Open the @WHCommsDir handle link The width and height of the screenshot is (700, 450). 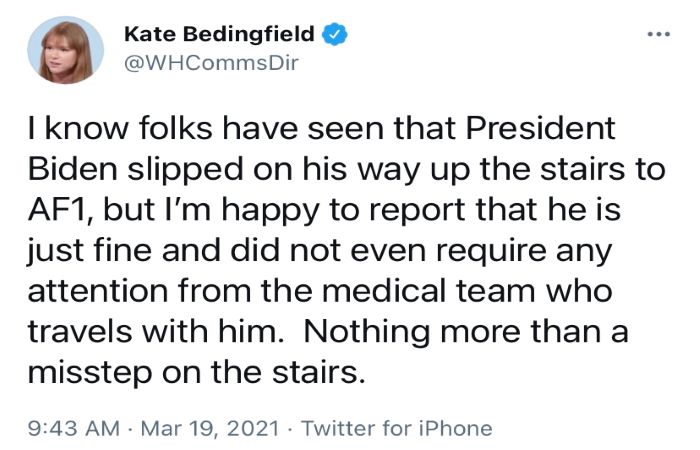point(211,63)
